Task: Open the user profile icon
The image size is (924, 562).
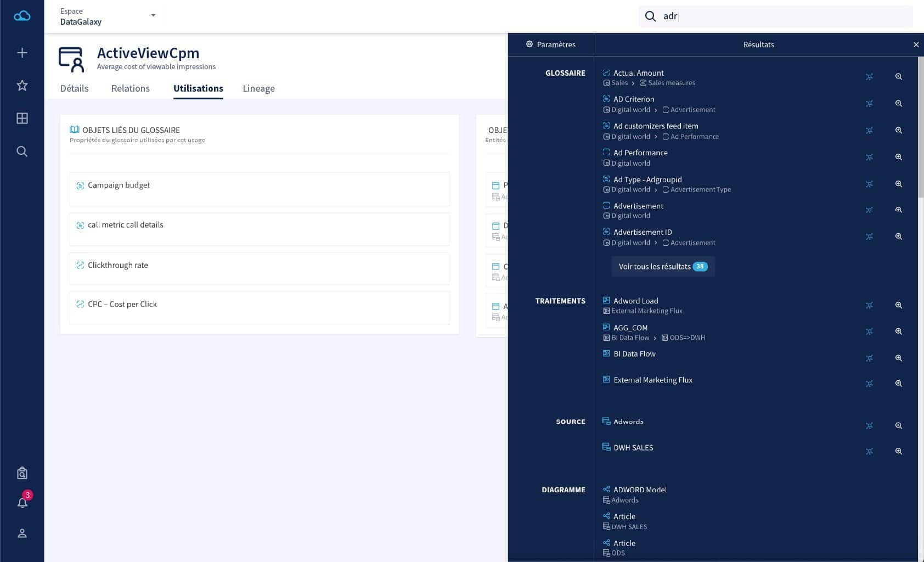Action: click(22, 533)
